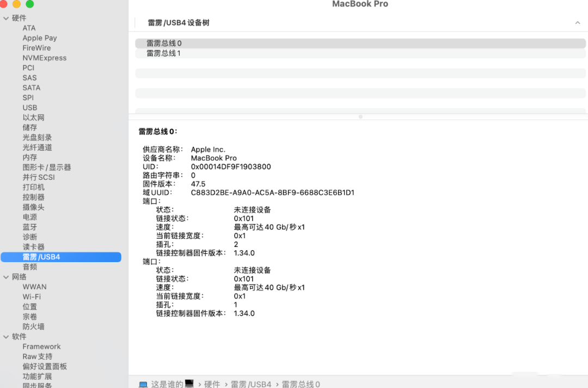Select 防火墙 entry
The width and height of the screenshot is (588, 388).
click(33, 326)
